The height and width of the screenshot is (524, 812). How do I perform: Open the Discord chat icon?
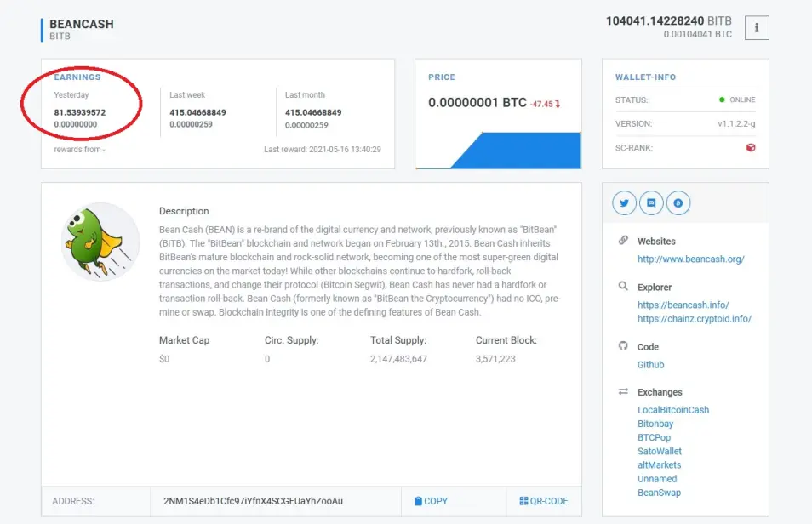(651, 203)
